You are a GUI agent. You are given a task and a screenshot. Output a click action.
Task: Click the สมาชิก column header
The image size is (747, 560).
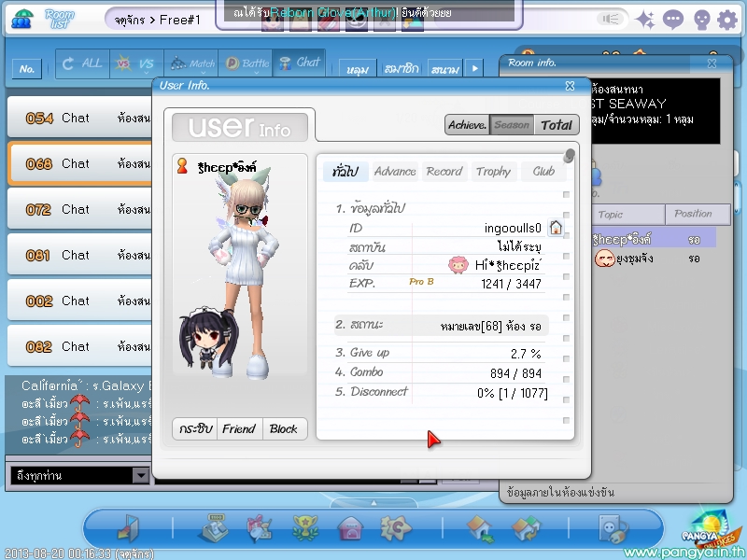coord(402,69)
